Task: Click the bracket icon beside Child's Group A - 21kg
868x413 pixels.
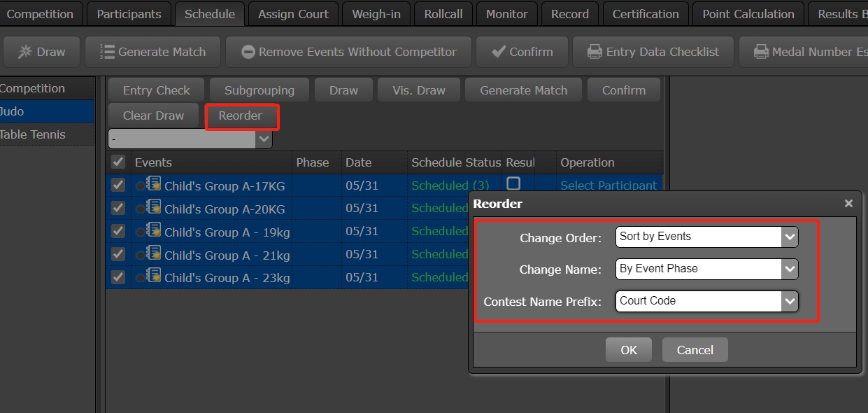Action: (153, 254)
